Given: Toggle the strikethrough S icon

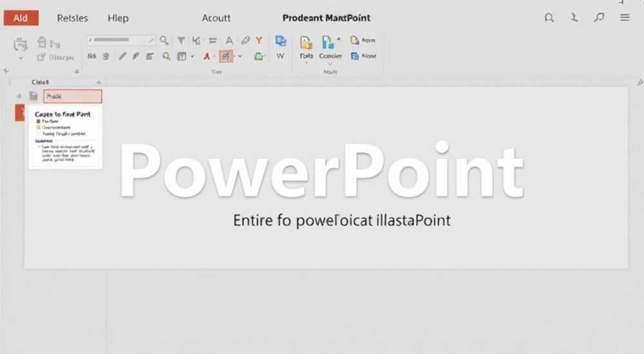Looking at the screenshot, I should 106,56.
